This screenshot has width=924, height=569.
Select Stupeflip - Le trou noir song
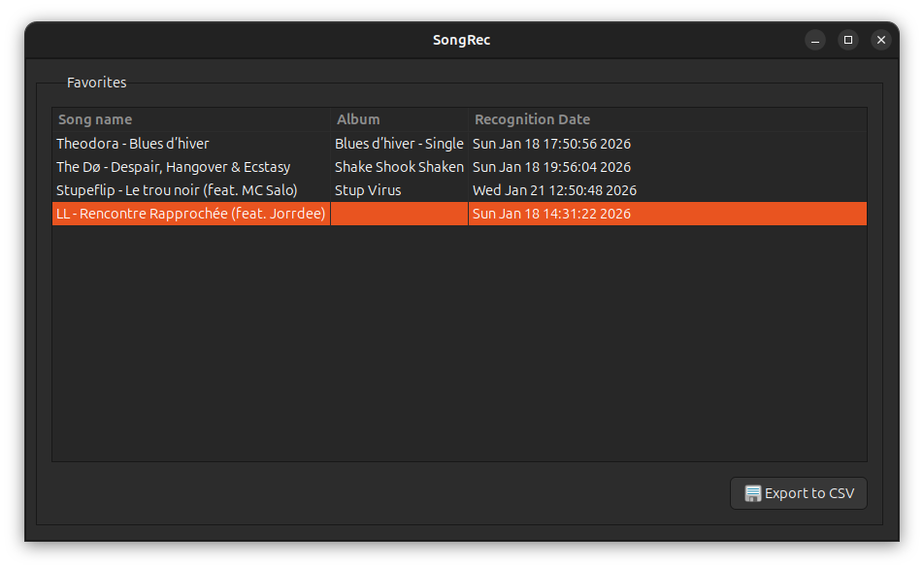coord(177,190)
